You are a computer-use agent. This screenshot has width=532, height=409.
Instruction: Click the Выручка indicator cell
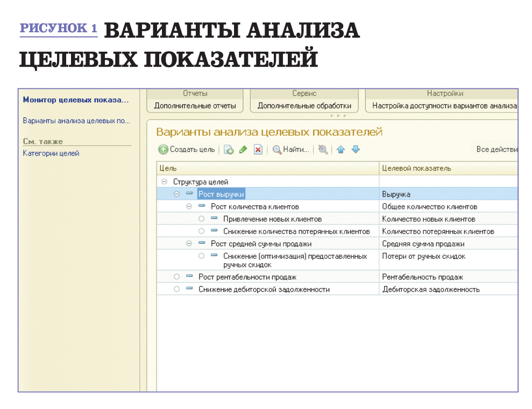tap(448, 194)
